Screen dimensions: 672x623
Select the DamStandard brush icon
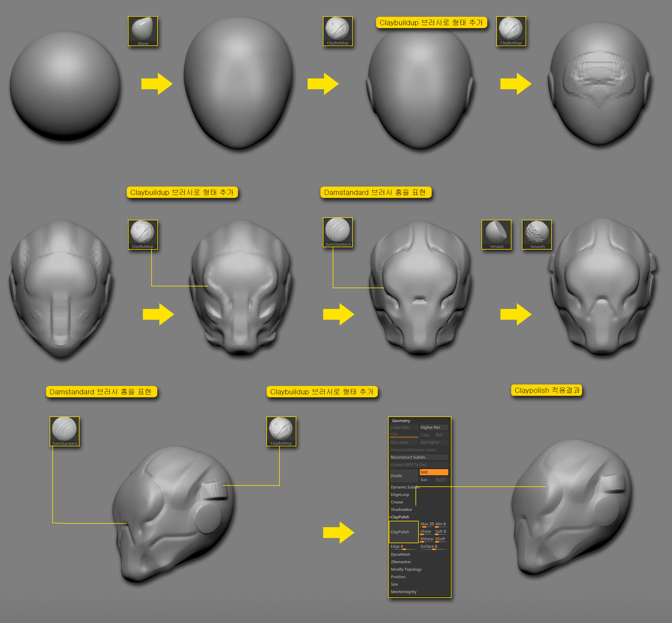tap(337, 232)
